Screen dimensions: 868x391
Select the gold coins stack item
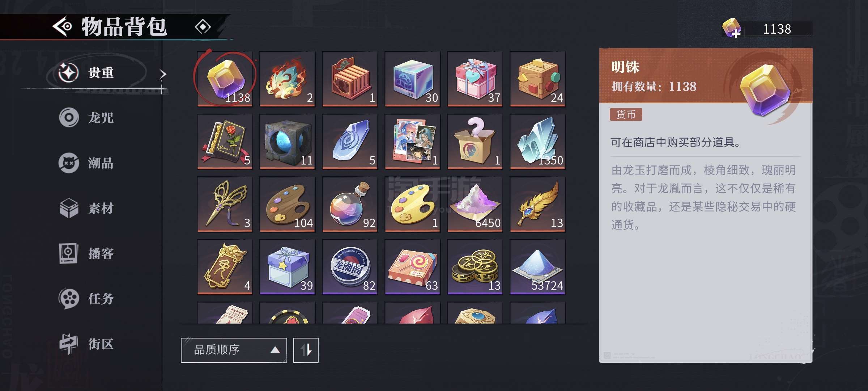tap(475, 267)
